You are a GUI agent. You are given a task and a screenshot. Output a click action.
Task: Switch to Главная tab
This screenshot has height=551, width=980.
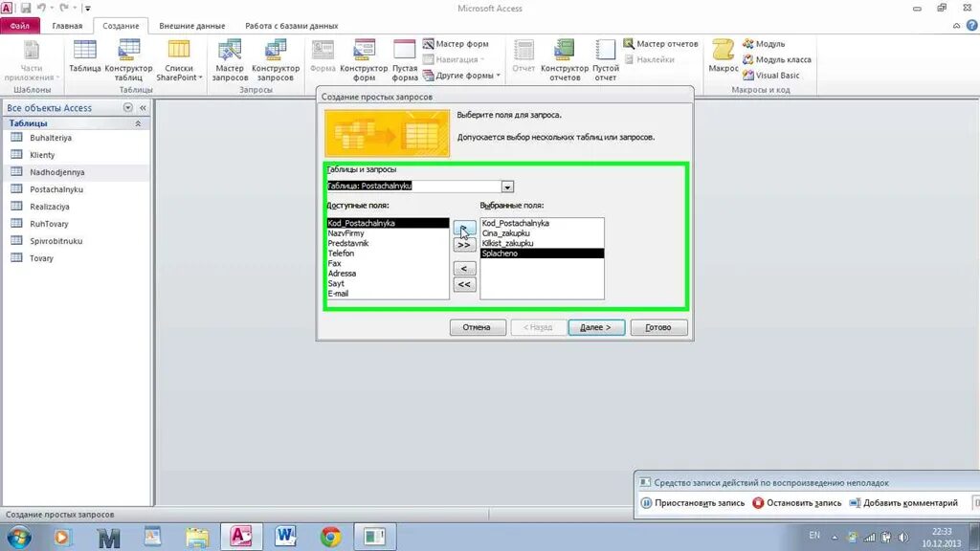tap(67, 26)
